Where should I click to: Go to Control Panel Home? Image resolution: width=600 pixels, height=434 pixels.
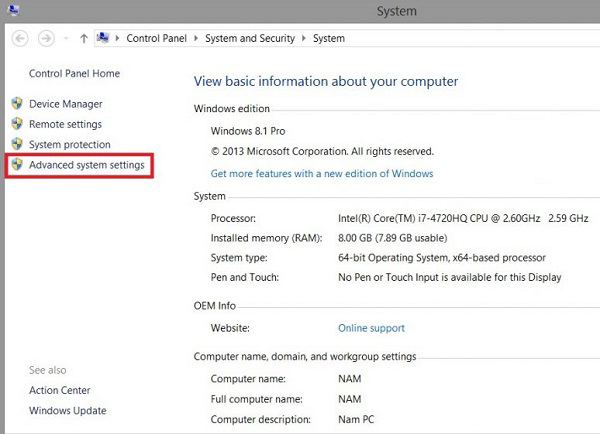(x=74, y=73)
